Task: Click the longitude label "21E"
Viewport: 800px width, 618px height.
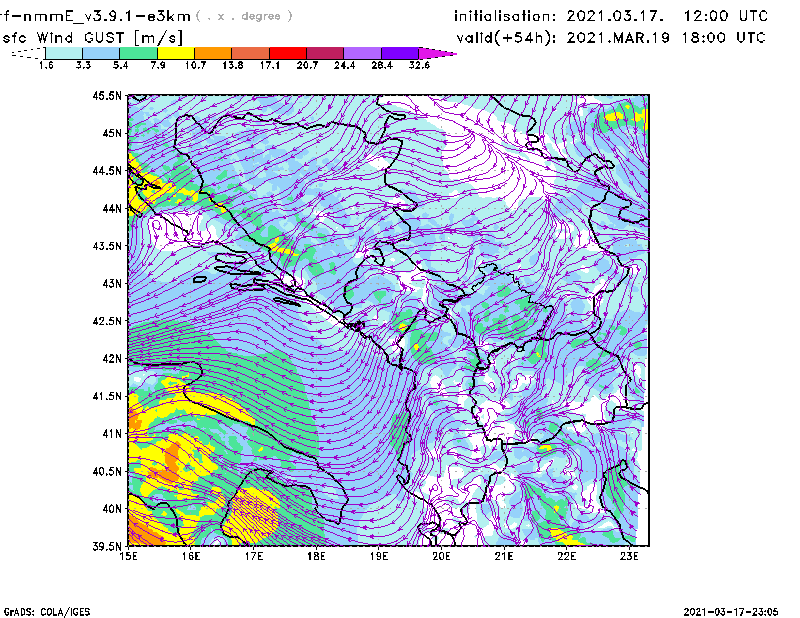Action: (x=504, y=556)
